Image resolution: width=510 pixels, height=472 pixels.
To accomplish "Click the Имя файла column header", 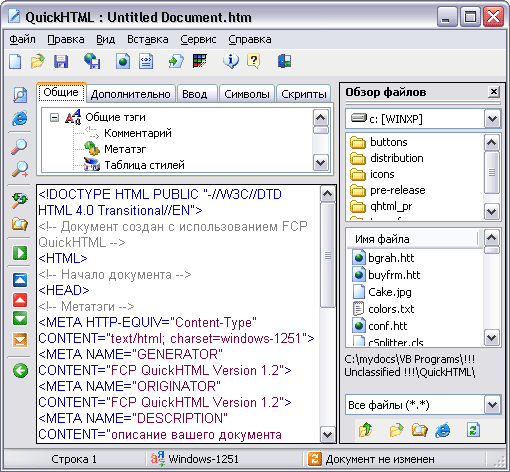I will (413, 239).
